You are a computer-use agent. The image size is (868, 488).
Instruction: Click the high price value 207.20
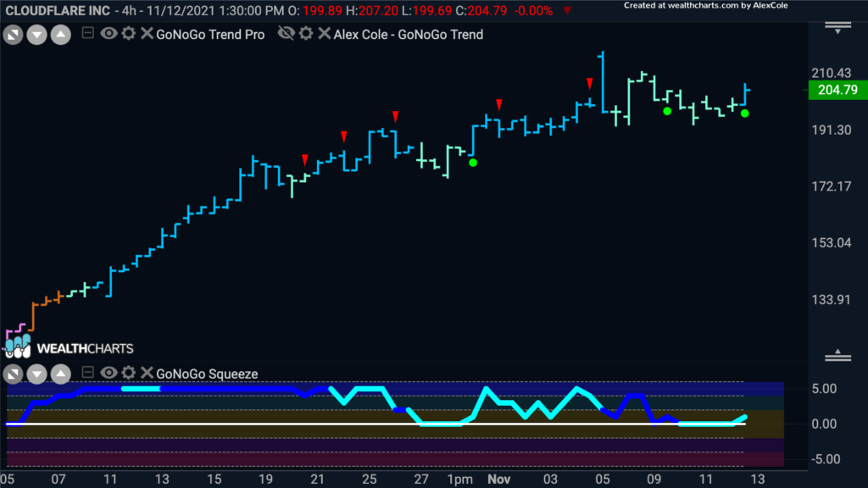point(378,10)
